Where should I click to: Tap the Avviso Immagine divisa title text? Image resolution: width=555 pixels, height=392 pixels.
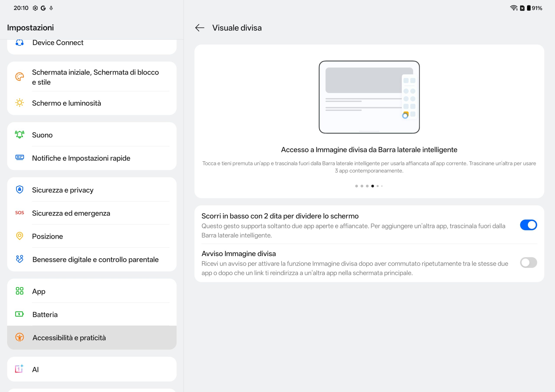pyautogui.click(x=238, y=254)
